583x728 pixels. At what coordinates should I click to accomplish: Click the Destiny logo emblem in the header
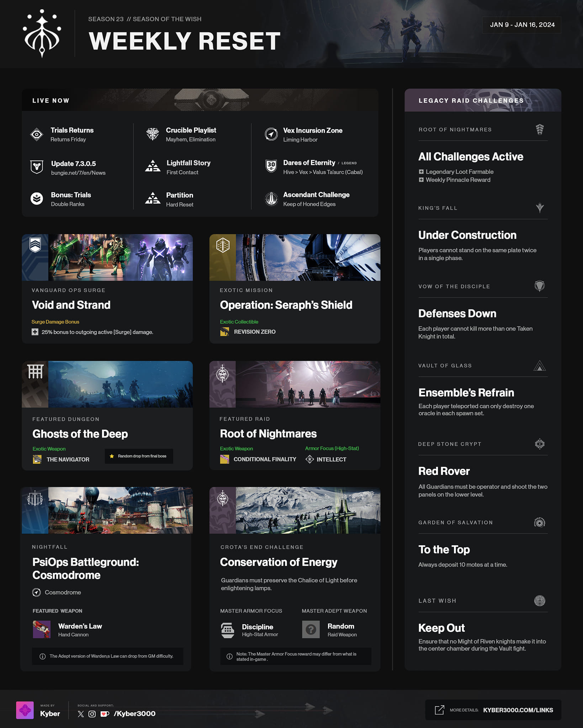click(x=42, y=33)
